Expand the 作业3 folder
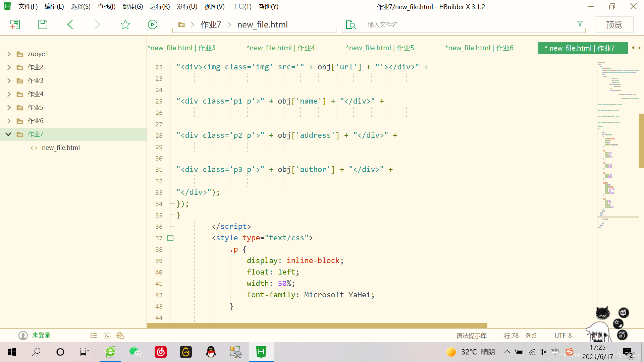 (9, 81)
